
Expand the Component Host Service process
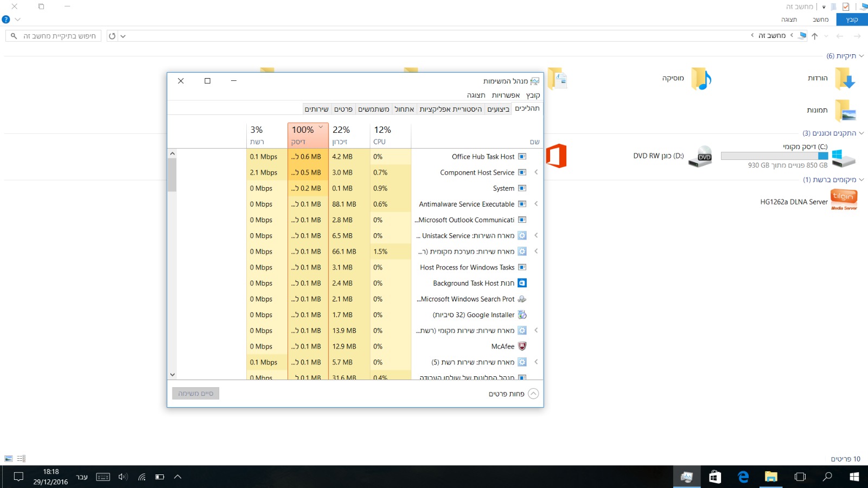pos(536,172)
